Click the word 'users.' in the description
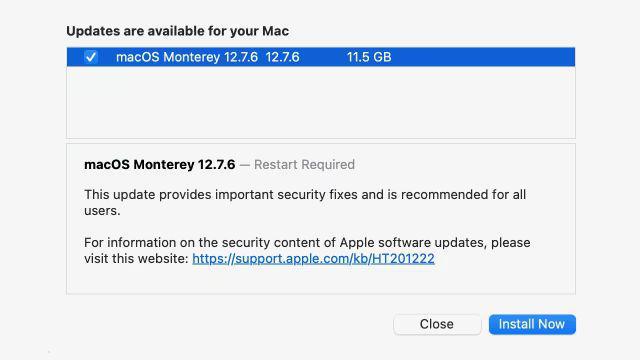Viewport: 640px width, 360px height. click(x=102, y=211)
